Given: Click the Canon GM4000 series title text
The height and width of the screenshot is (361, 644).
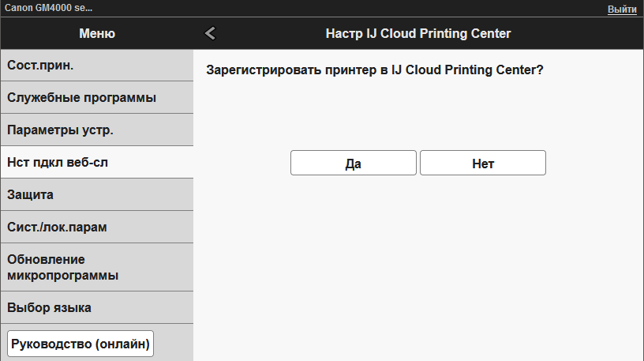Looking at the screenshot, I should coord(47,9).
